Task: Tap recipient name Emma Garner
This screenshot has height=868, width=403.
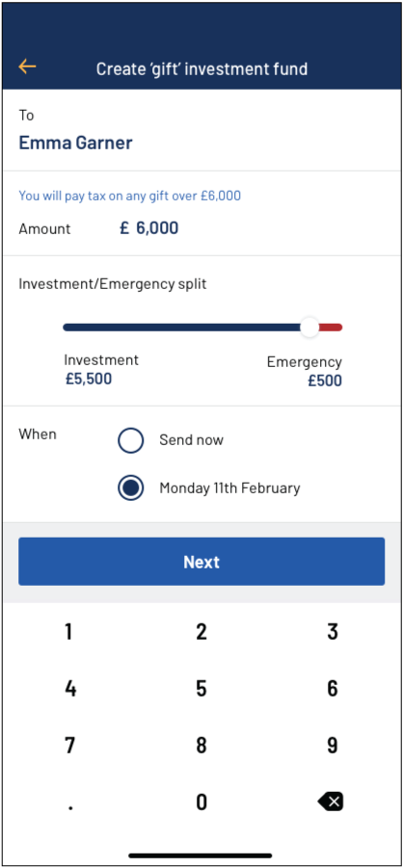Action: point(75,143)
